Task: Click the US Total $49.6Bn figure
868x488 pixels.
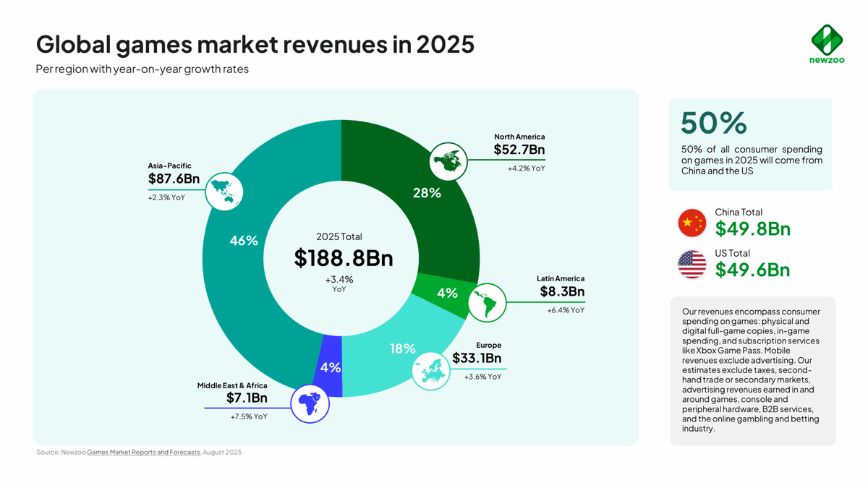Action: coord(752,270)
